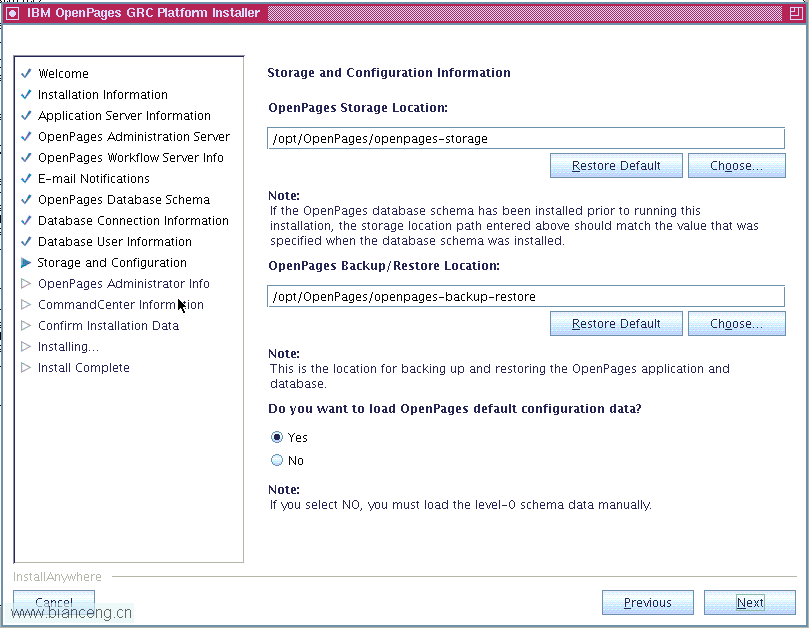
Task: Click the E-mail Notifications step label
Action: pos(93,179)
